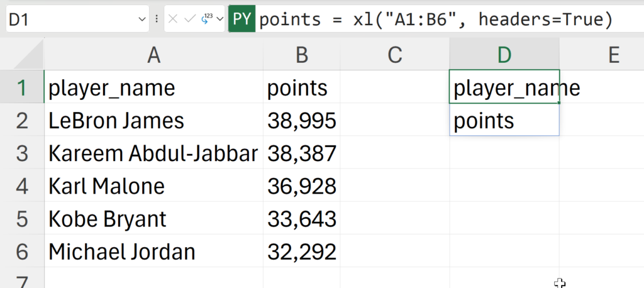This screenshot has height=288, width=644.
Task: Click inside the Name Box showing D1
Action: (x=69, y=20)
